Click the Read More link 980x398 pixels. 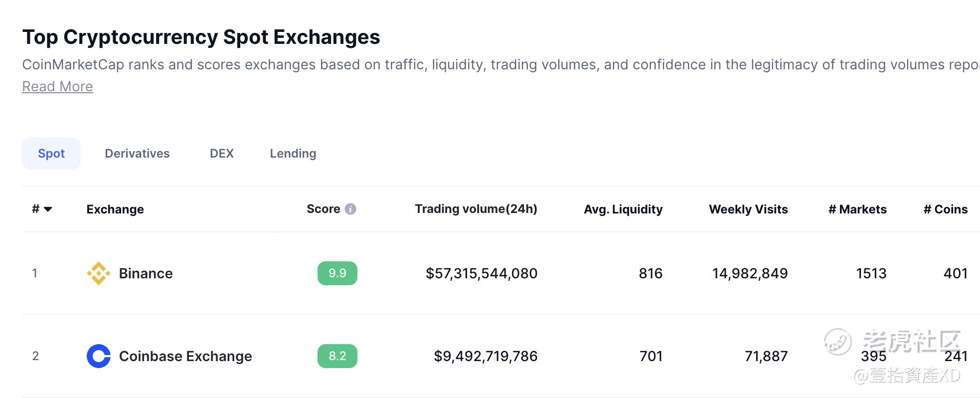[x=57, y=87]
